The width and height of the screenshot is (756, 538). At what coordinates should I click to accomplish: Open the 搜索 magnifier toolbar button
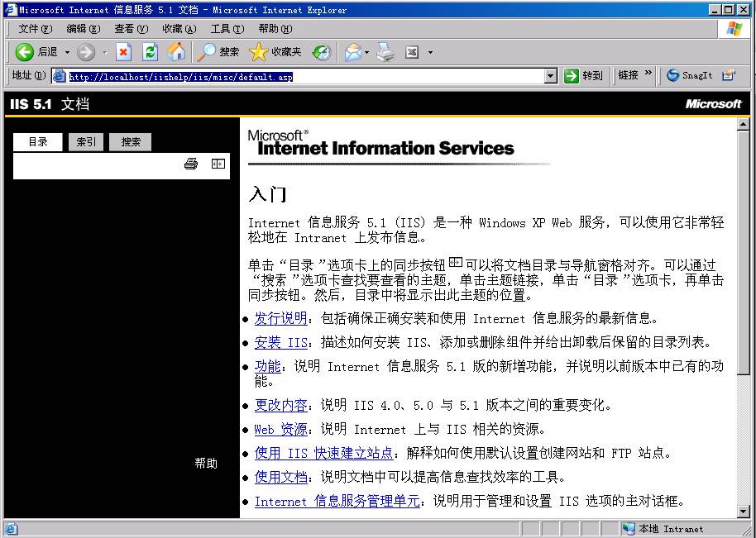[218, 51]
